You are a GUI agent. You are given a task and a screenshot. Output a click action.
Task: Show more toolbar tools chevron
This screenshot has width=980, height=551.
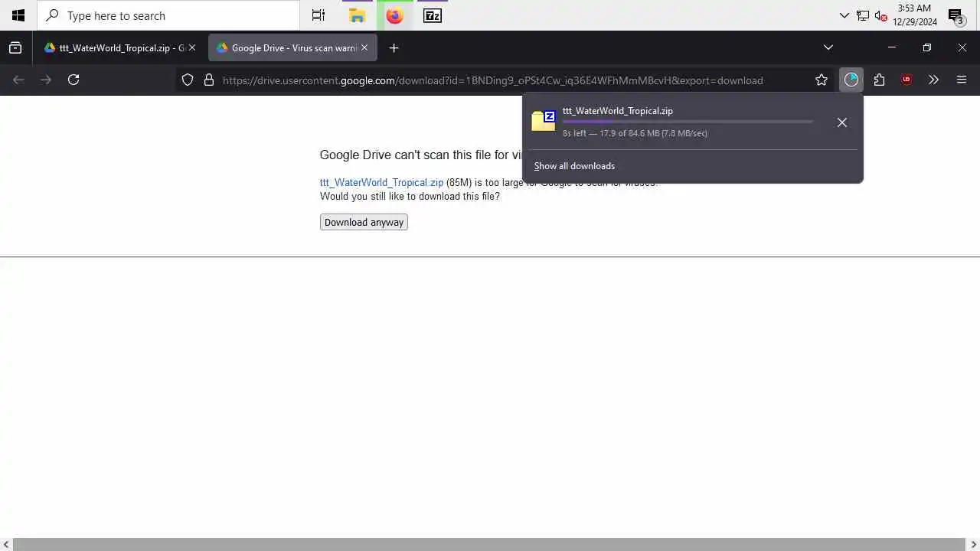click(x=933, y=80)
